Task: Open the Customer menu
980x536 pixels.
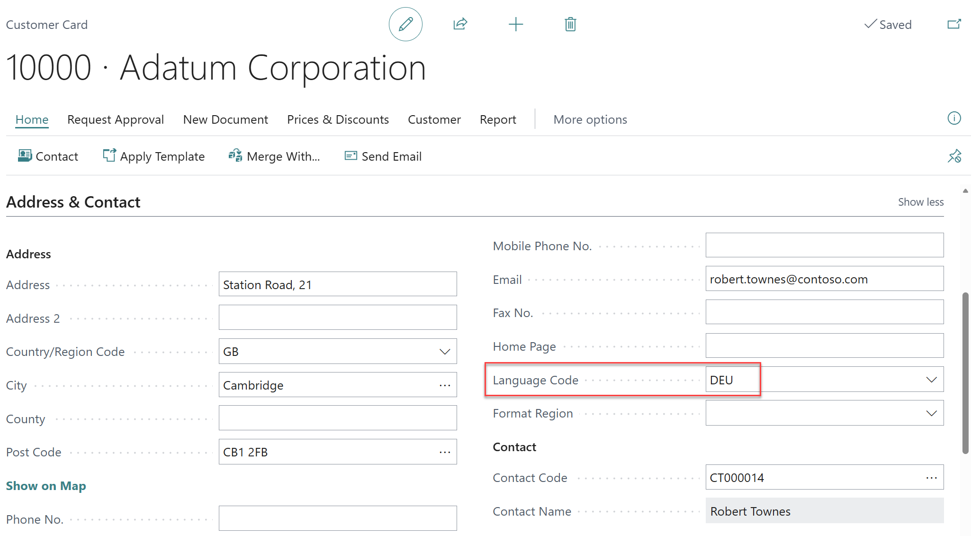Action: [x=434, y=119]
